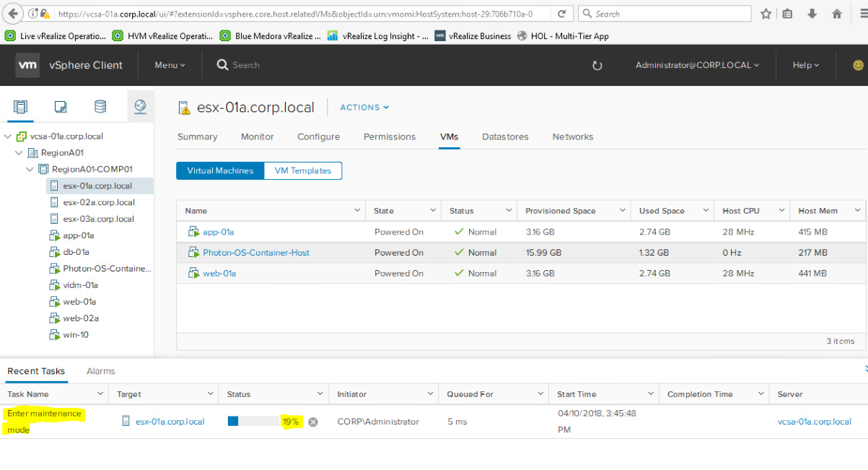Go to the Permissions tab

tap(390, 137)
